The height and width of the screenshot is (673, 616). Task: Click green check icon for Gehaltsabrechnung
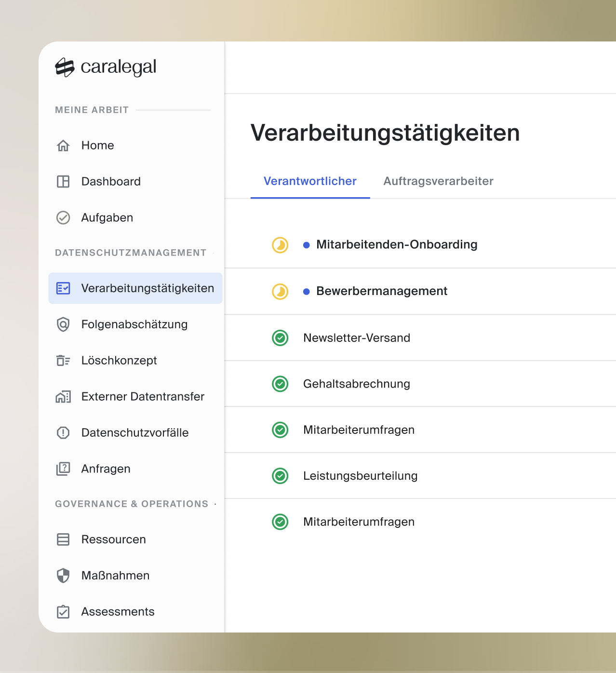(280, 384)
